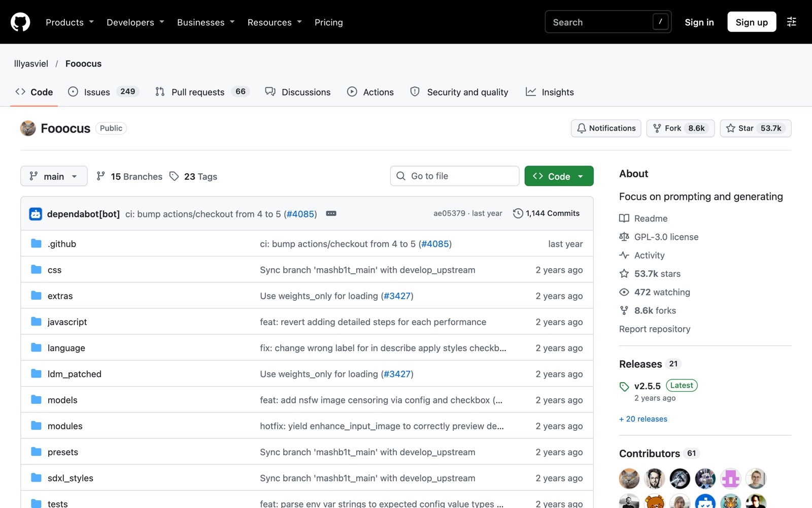The image size is (812, 508).
Task: Open the Developers dropdown menu
Action: click(x=136, y=22)
